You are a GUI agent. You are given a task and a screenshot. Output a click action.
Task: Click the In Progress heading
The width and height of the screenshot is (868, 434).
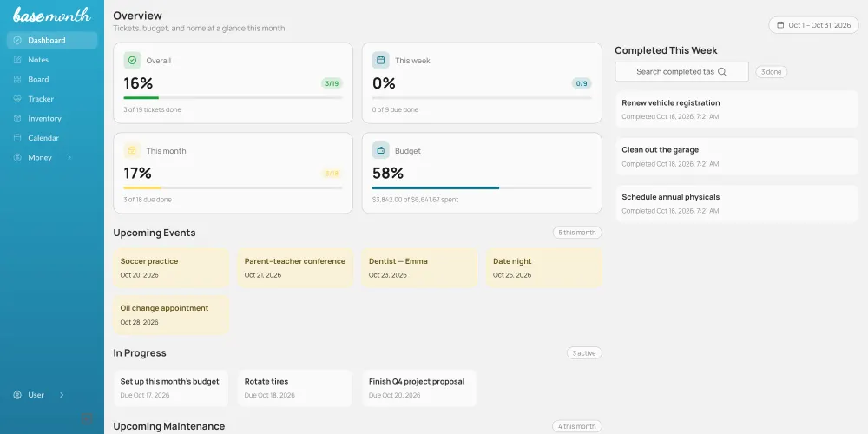(x=140, y=353)
